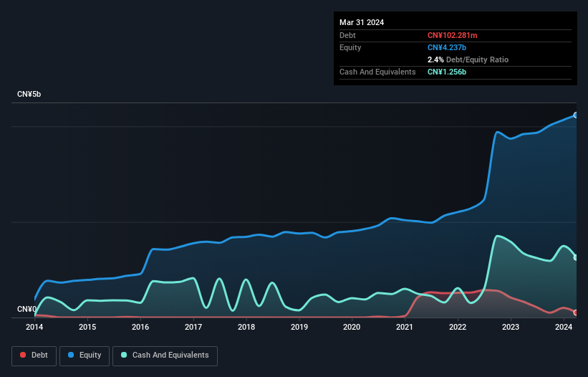Click the 2021 x-axis label
Screen dimensions: 588x377
pyautogui.click(x=405, y=327)
